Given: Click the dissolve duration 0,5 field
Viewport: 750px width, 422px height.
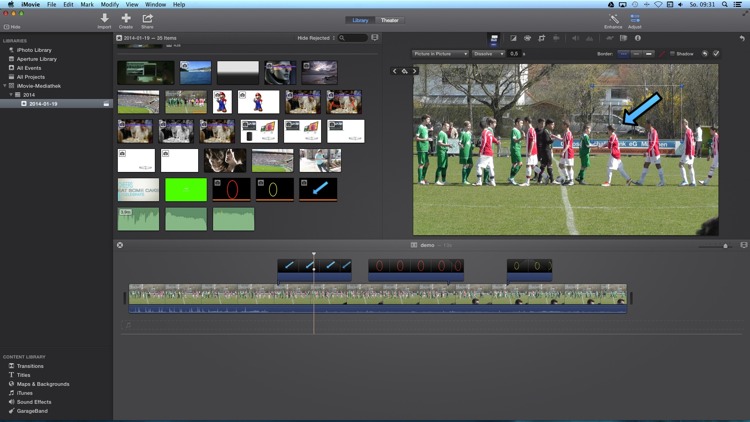Looking at the screenshot, I should point(514,54).
